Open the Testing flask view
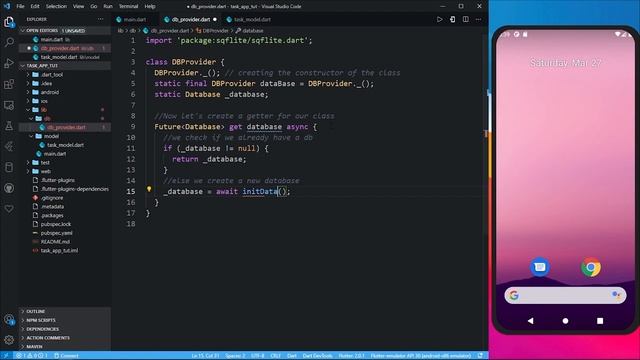The width and height of the screenshot is (640, 360). click(x=9, y=126)
